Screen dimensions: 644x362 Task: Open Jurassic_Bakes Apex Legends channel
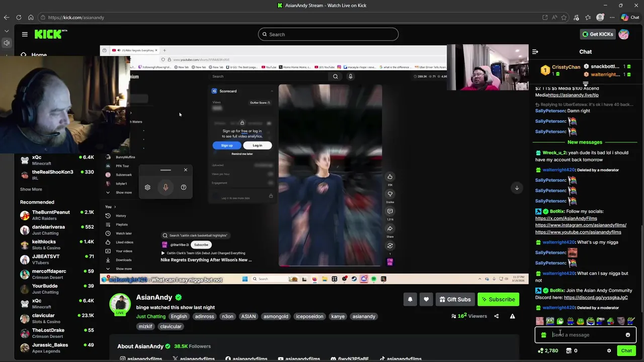tap(57, 348)
